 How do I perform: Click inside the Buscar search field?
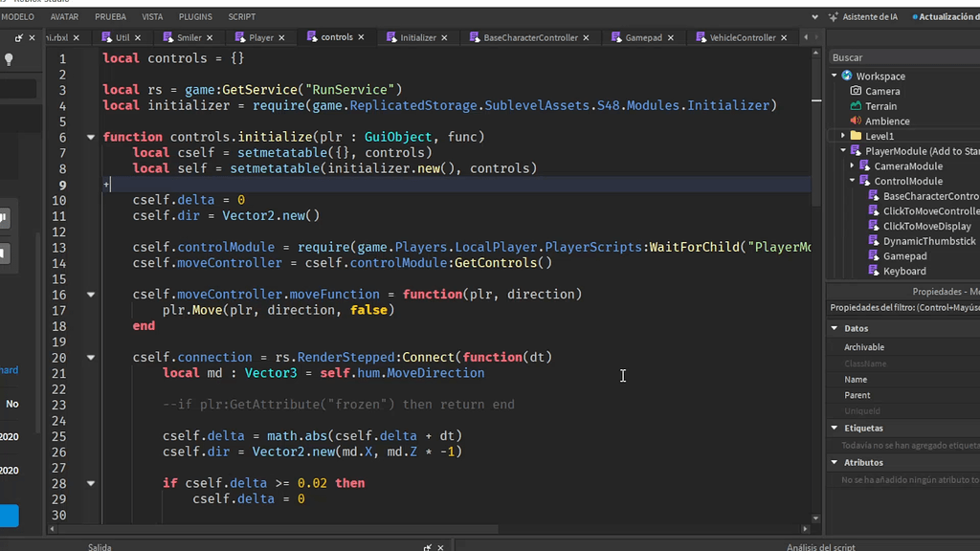pyautogui.click(x=900, y=56)
